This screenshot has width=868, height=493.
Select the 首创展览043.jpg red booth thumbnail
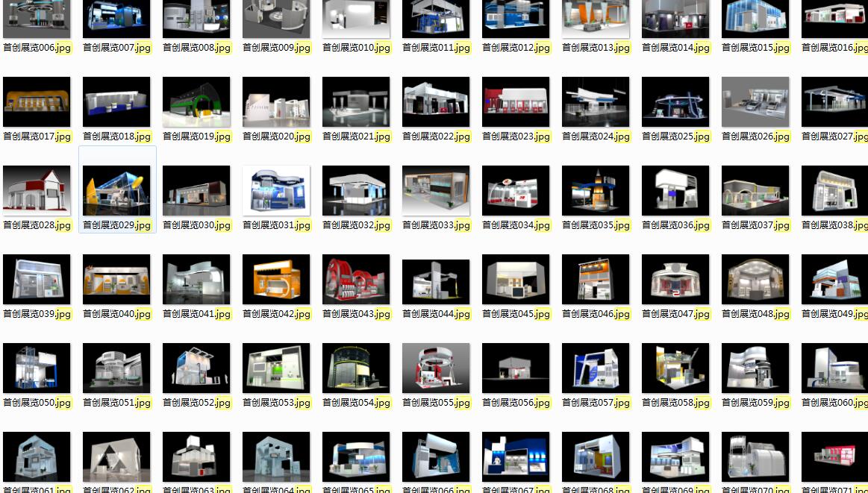coord(356,279)
